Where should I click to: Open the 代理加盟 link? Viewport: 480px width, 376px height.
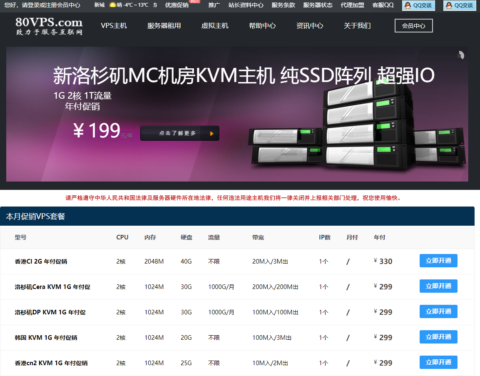point(352,5)
